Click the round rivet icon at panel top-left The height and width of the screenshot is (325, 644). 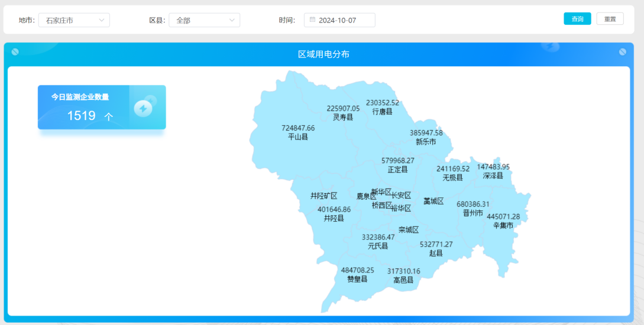[x=15, y=52]
